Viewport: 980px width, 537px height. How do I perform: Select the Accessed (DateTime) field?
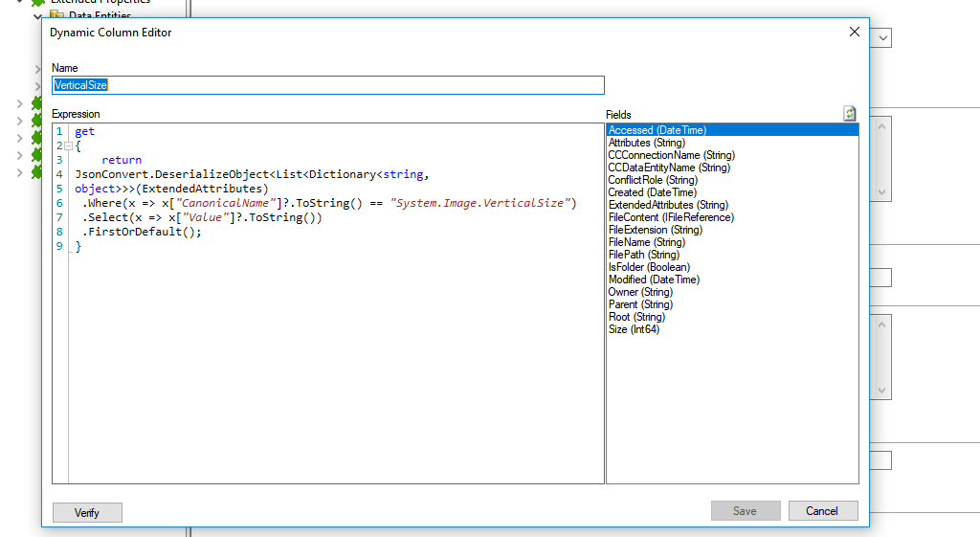coord(657,130)
